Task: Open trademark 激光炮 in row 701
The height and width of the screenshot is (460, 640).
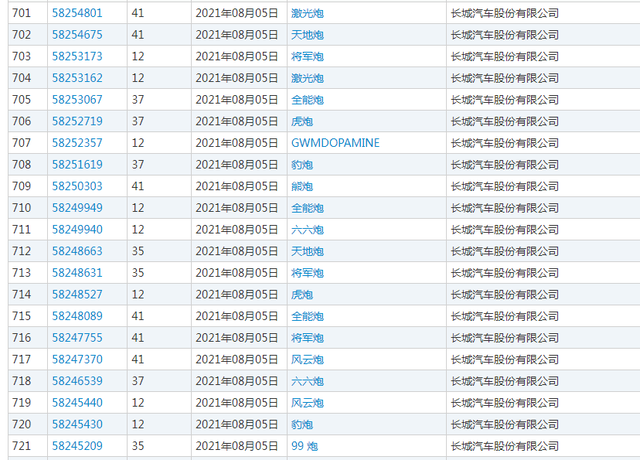Action: (307, 13)
